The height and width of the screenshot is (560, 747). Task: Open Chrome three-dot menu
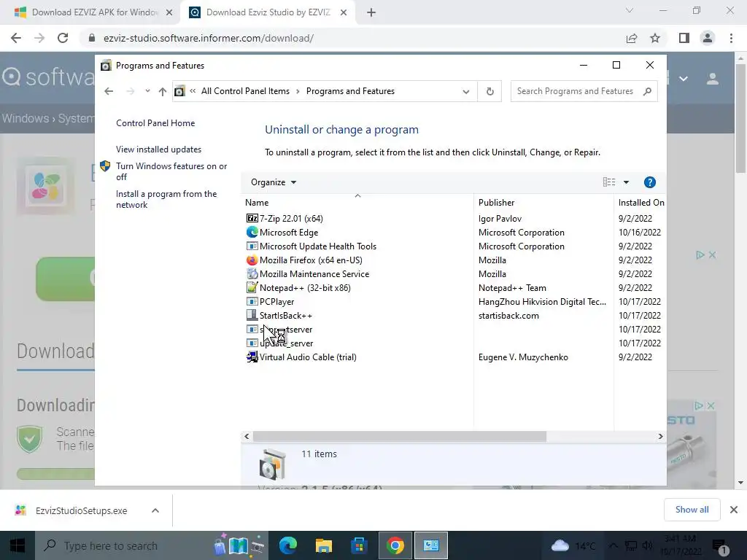[731, 38]
